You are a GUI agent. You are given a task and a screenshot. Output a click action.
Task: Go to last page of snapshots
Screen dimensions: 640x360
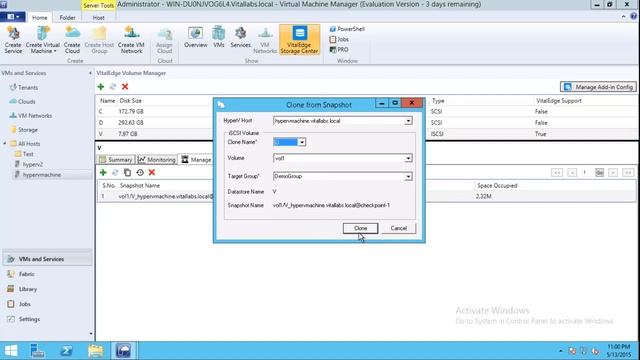(x=628, y=173)
